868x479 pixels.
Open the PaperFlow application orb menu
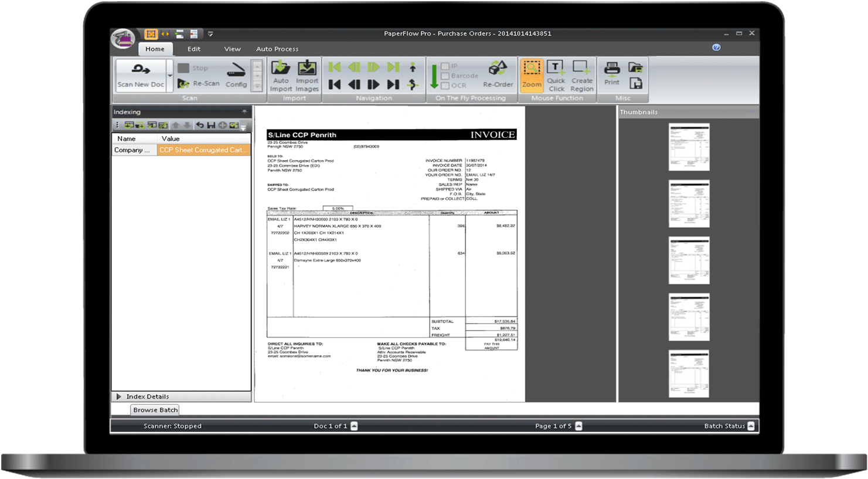tap(122, 39)
